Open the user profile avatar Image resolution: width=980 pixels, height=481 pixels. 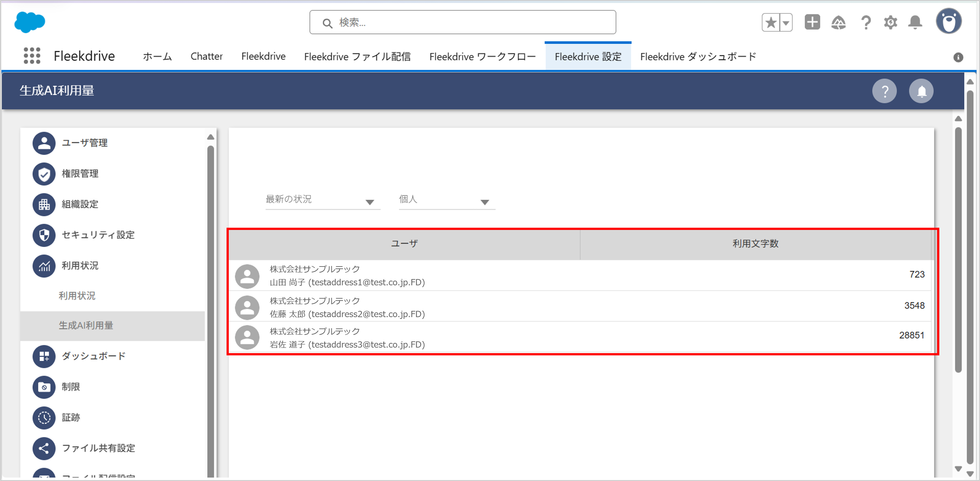949,21
